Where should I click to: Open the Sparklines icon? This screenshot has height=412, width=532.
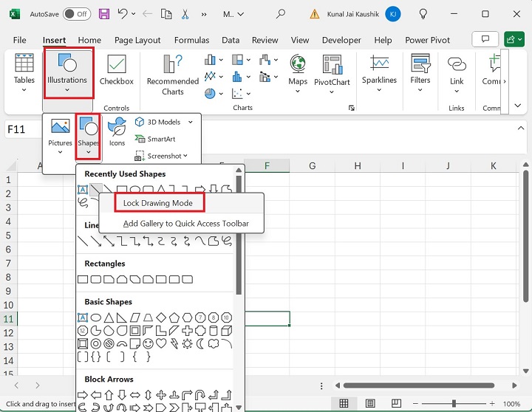379,65
